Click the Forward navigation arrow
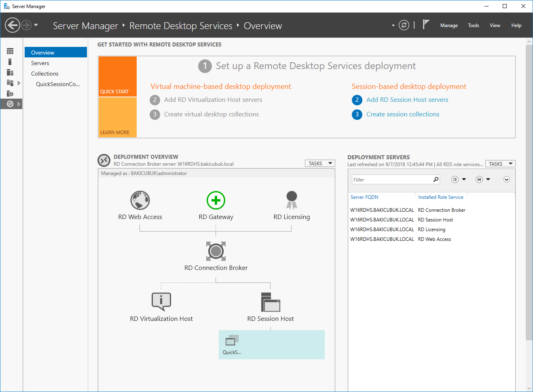Screen dimensions: 533x392 coord(26,25)
